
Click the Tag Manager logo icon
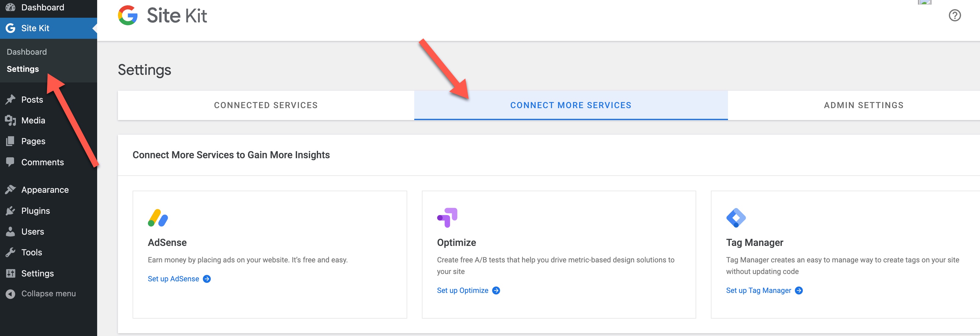[x=736, y=218]
